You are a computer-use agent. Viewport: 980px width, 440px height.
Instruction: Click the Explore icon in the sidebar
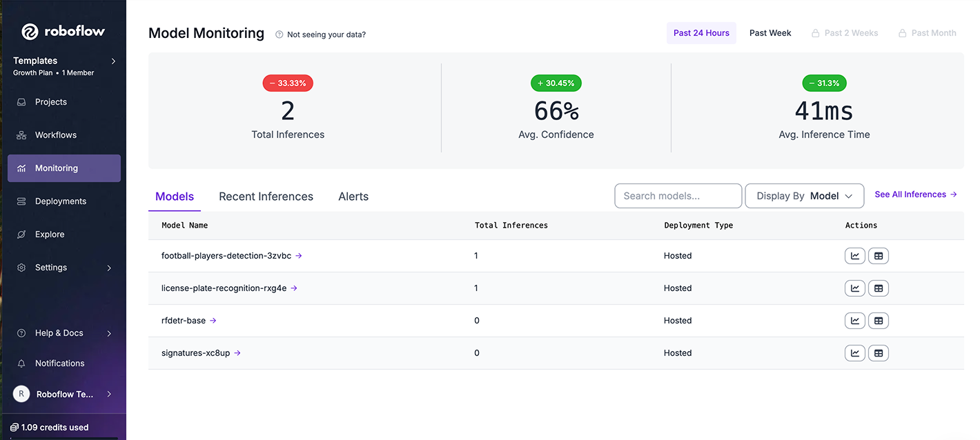(x=21, y=234)
